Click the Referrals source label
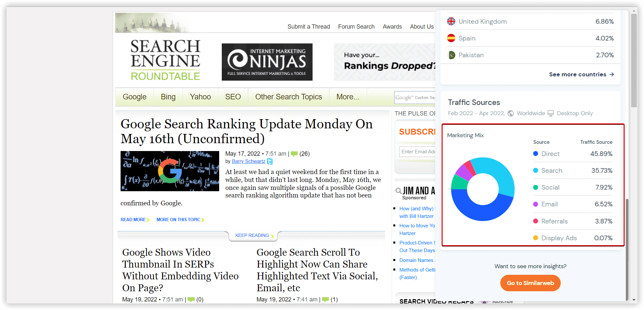The width and height of the screenshot is (644, 310). (554, 221)
